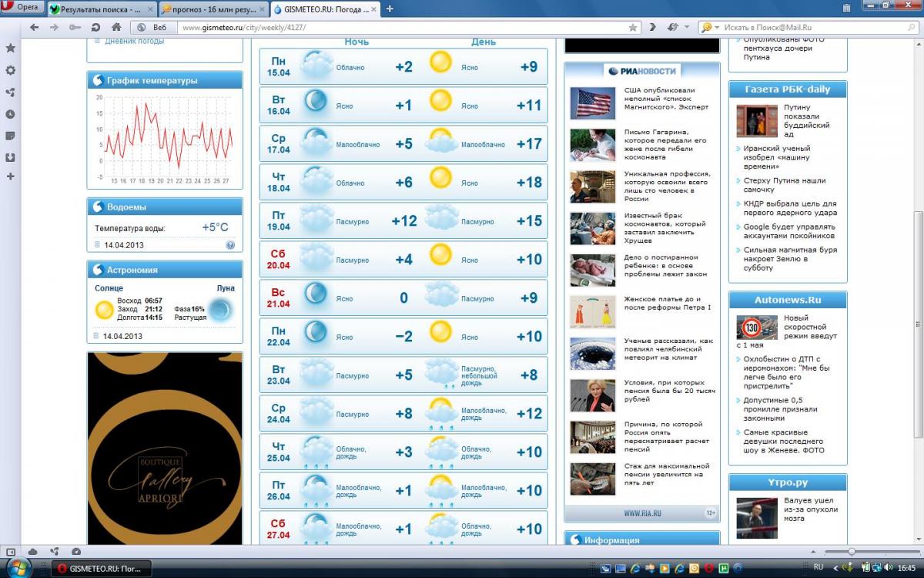Open news about США and список Магнитского

tap(665, 99)
